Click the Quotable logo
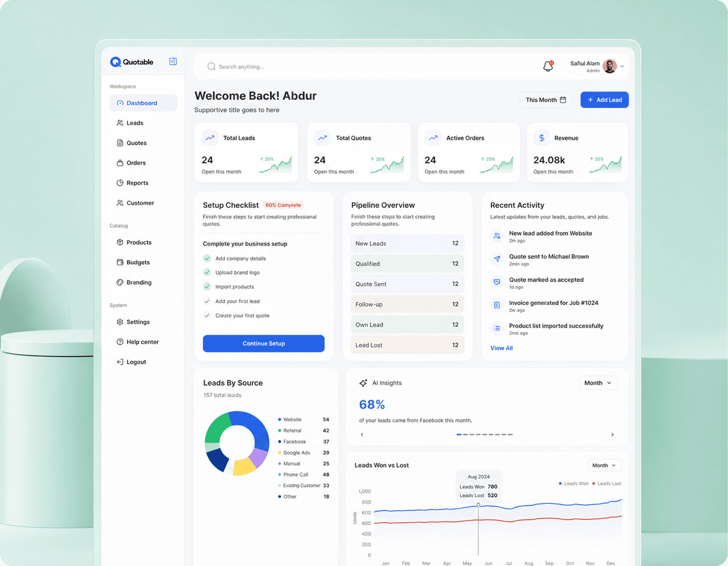The width and height of the screenshot is (728, 566). (x=132, y=62)
